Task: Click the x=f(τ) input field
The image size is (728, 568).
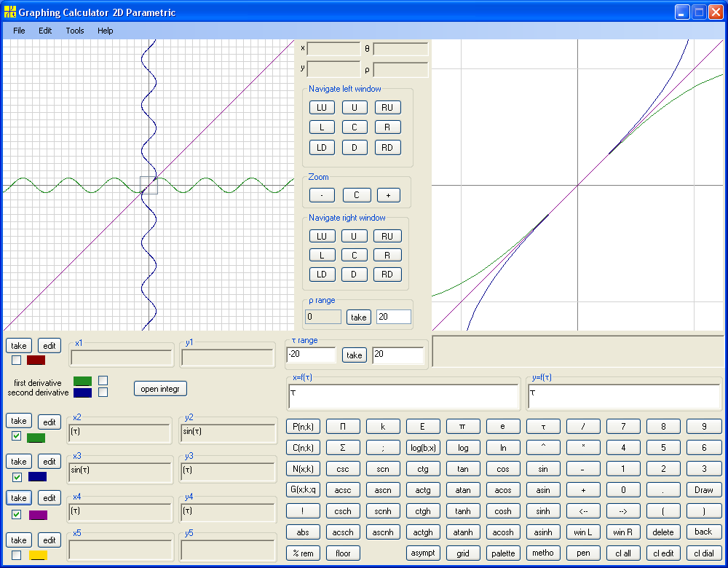Action: 403,397
